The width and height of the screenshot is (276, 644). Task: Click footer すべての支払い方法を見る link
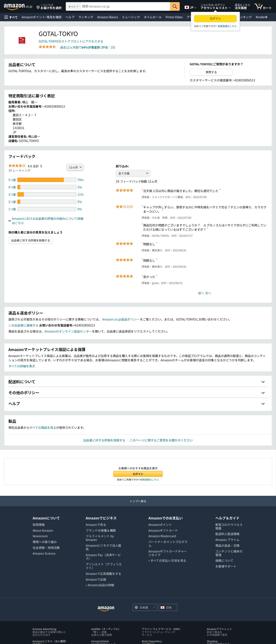click(x=167, y=560)
